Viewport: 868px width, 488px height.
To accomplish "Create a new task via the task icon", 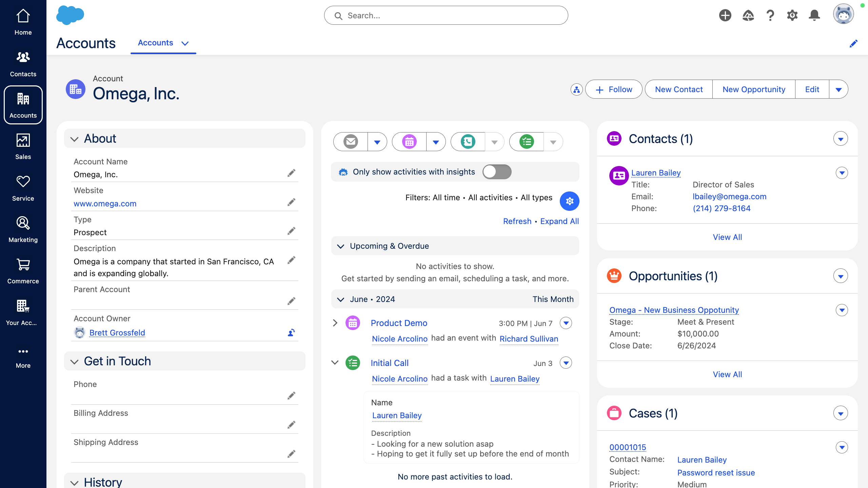I will coord(526,142).
